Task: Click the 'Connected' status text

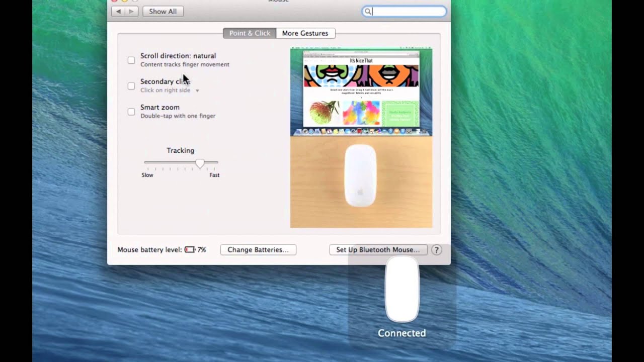Action: point(402,333)
